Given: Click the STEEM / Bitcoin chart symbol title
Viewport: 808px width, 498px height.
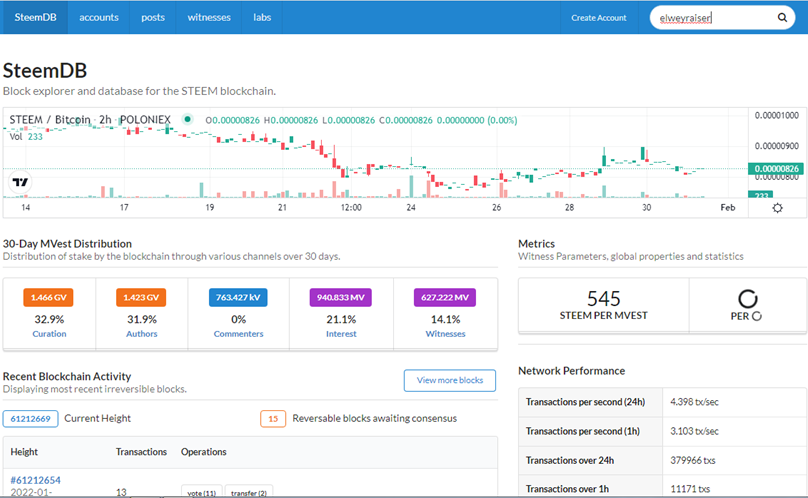Looking at the screenshot, I should [90, 120].
